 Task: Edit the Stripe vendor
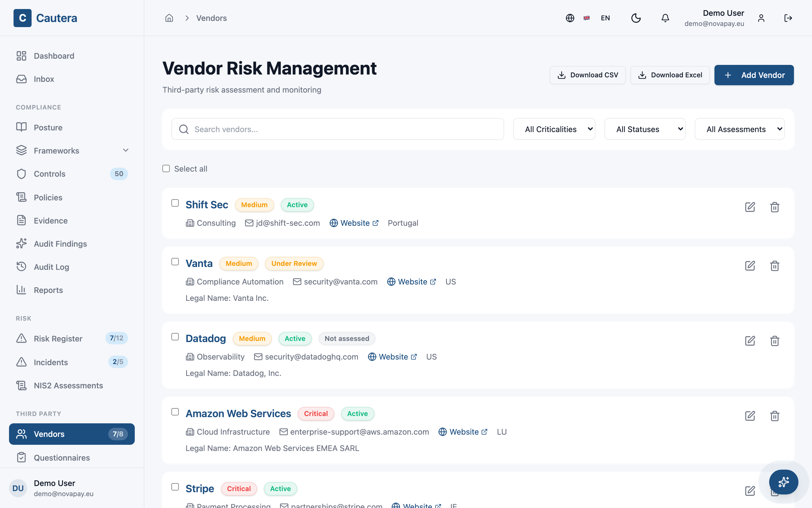tap(750, 491)
